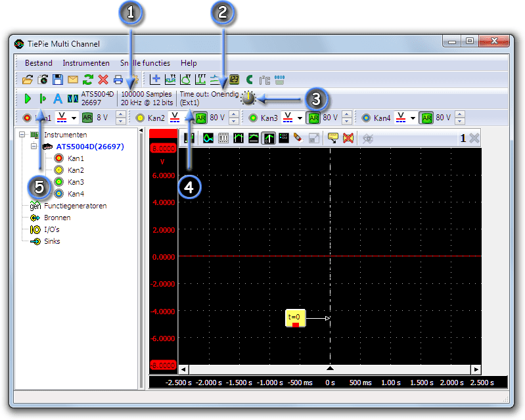
Task: Toggle the Kan3 green channel indicator in toolbar
Action: pyautogui.click(x=253, y=118)
